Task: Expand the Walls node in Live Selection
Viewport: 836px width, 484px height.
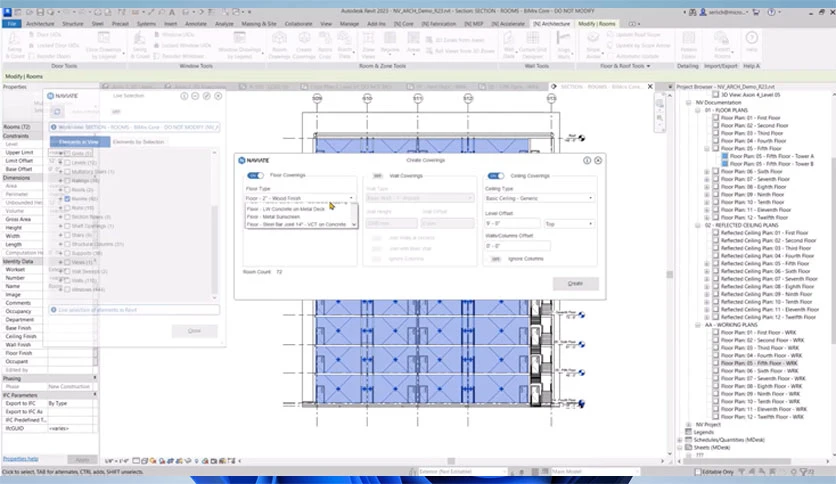Action: [x=60, y=280]
